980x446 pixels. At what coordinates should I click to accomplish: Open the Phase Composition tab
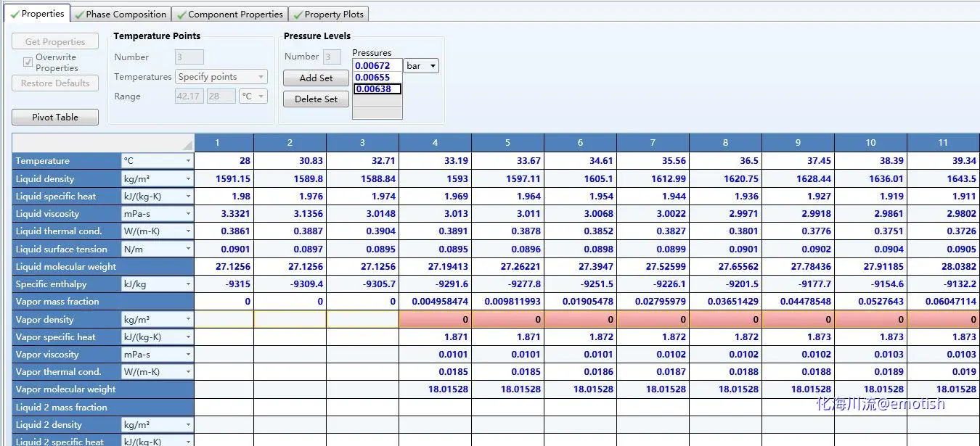(x=121, y=14)
